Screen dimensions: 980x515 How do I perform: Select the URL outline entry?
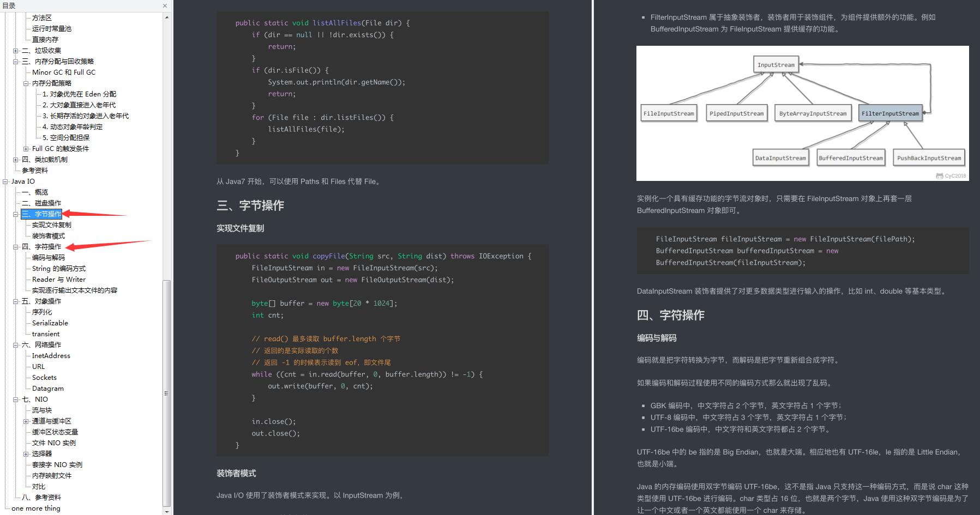[x=38, y=367]
